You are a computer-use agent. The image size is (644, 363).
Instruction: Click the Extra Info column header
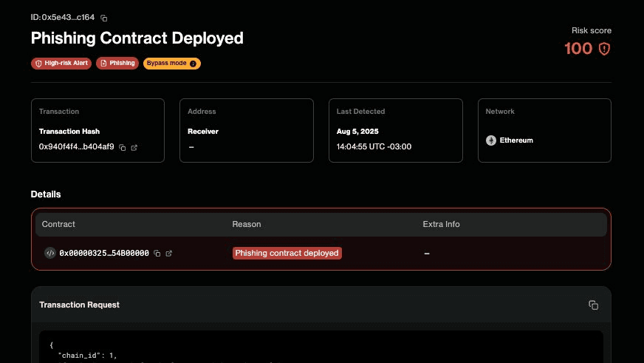click(x=441, y=224)
